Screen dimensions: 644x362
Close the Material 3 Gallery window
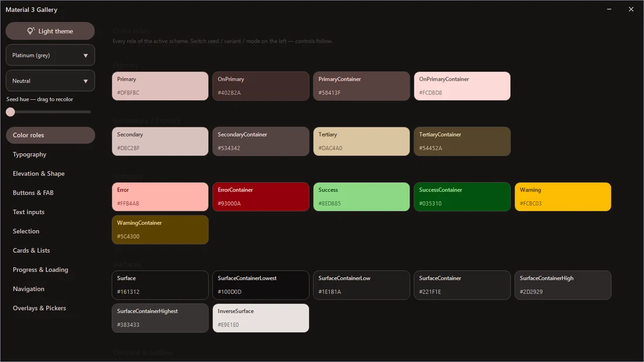point(631,9)
